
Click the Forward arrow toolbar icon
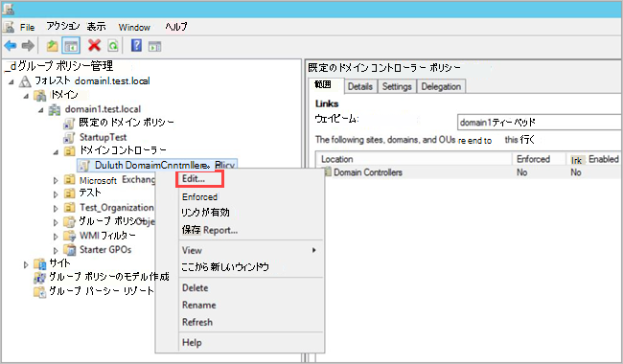tap(28, 46)
